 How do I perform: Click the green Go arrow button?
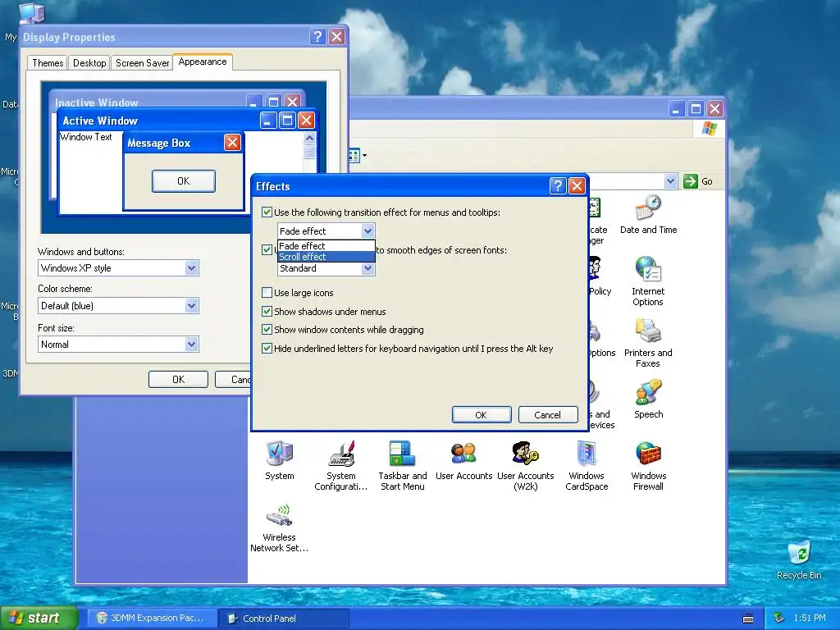click(x=691, y=181)
